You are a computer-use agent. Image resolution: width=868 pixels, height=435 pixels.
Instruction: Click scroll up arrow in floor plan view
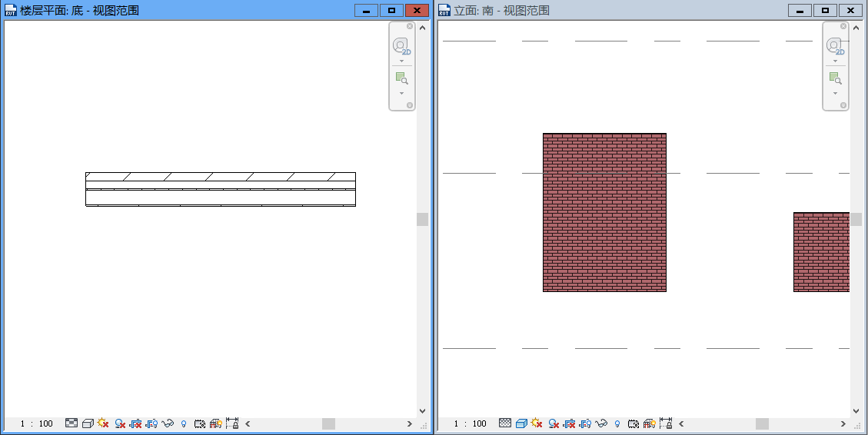(422, 27)
